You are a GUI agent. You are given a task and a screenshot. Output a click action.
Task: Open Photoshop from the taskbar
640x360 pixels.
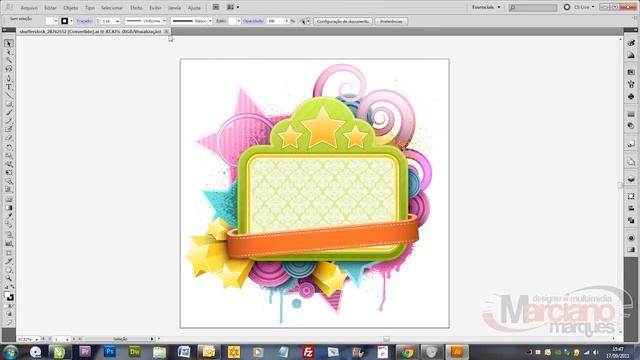tap(109, 352)
